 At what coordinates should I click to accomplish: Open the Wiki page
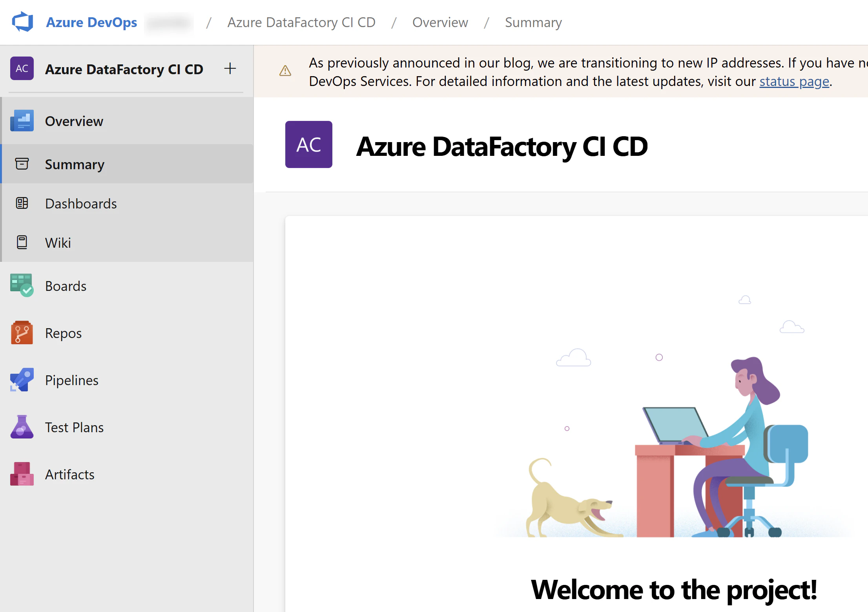click(128, 243)
